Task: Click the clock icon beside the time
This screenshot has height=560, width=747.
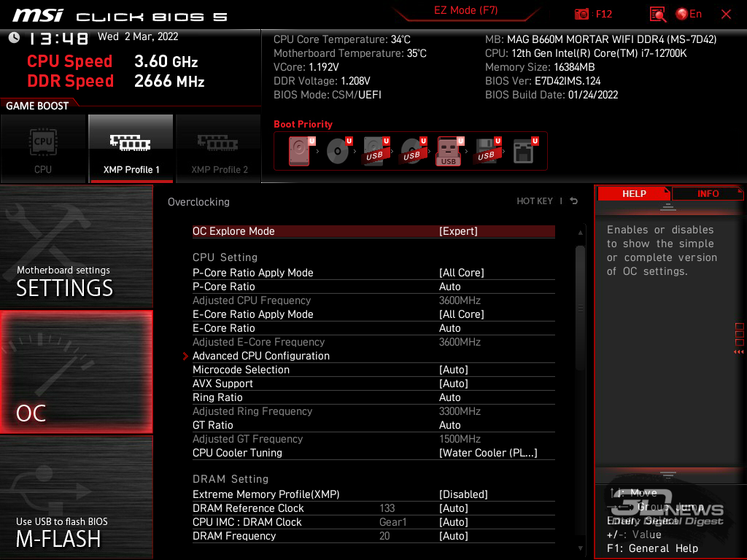Action: click(14, 38)
